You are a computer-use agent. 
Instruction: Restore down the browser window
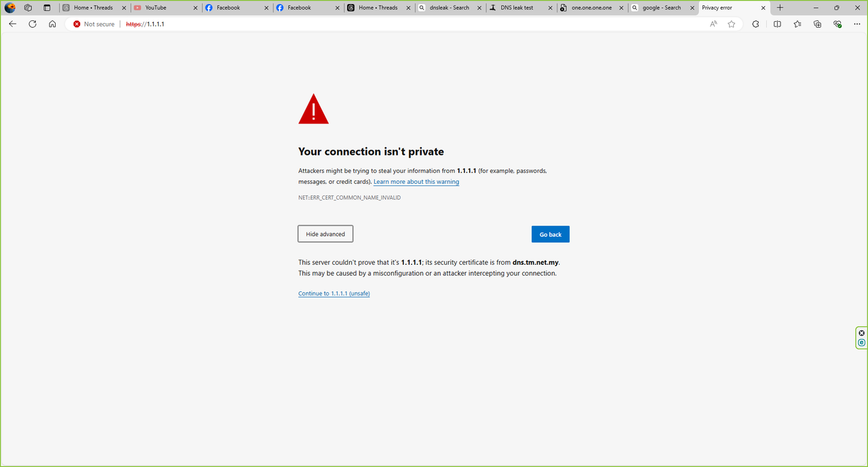click(x=837, y=8)
